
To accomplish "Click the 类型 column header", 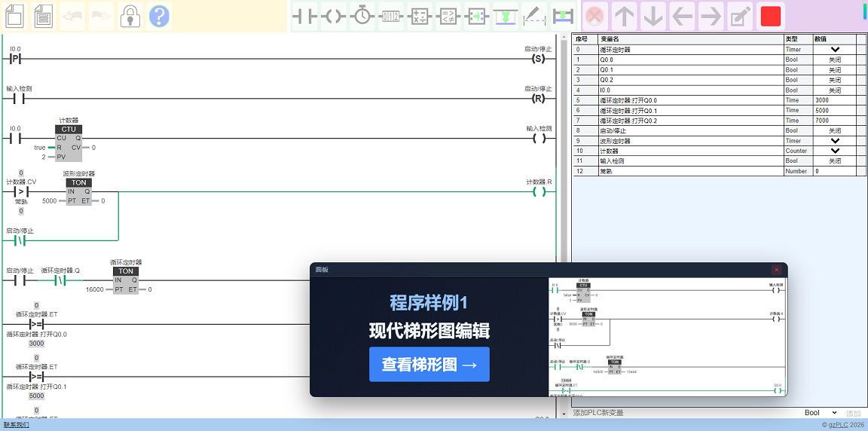I will click(798, 39).
